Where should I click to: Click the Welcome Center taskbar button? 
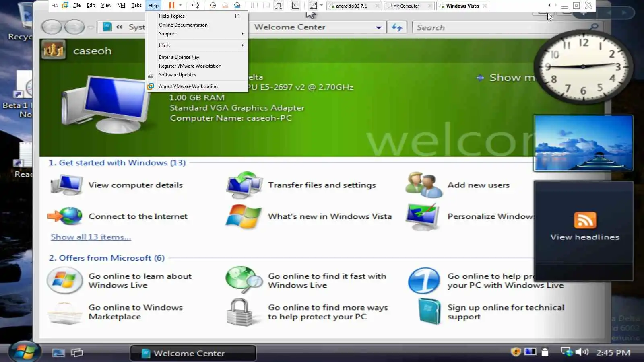193,353
